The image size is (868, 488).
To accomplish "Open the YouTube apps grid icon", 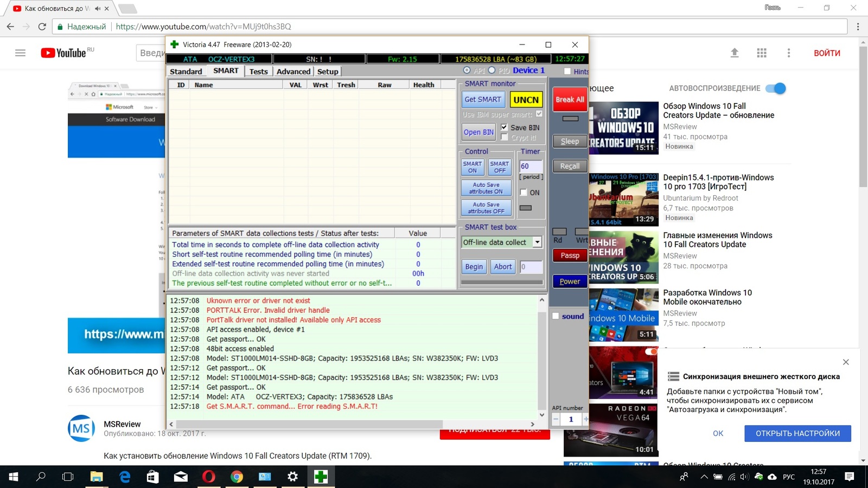I will click(762, 53).
